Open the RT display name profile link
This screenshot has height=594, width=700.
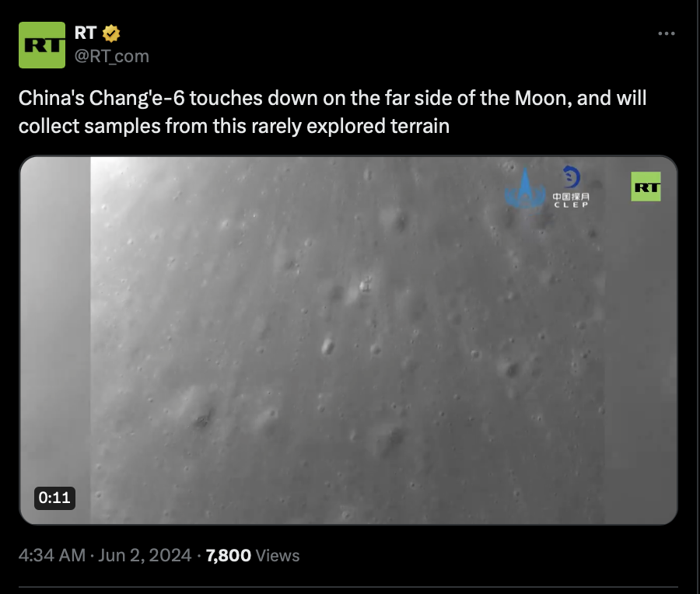pyautogui.click(x=85, y=33)
